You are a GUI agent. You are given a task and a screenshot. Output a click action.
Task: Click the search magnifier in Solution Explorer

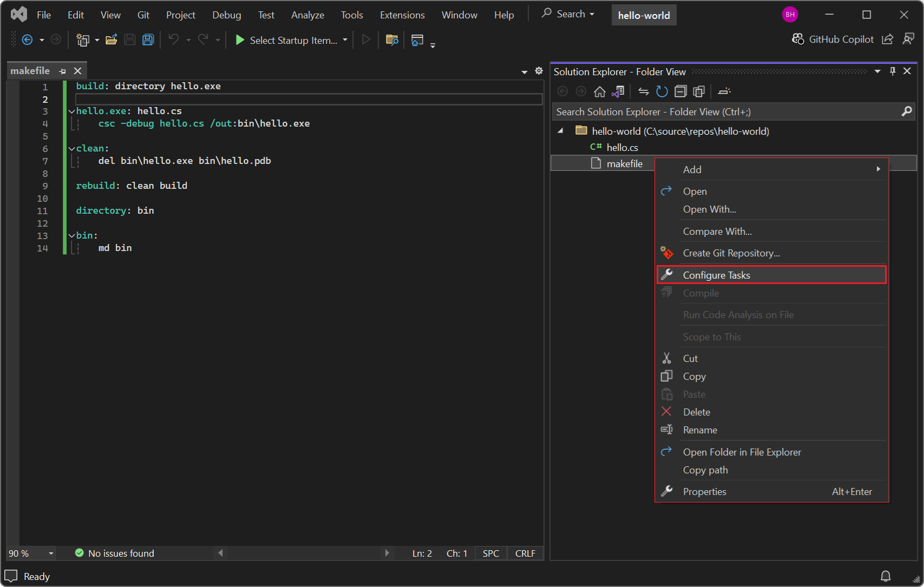point(907,111)
